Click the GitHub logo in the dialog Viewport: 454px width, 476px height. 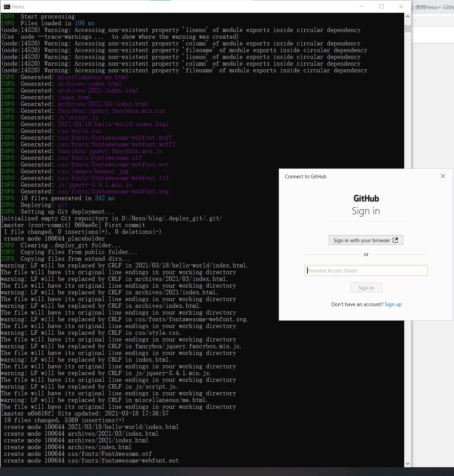pyautogui.click(x=366, y=198)
